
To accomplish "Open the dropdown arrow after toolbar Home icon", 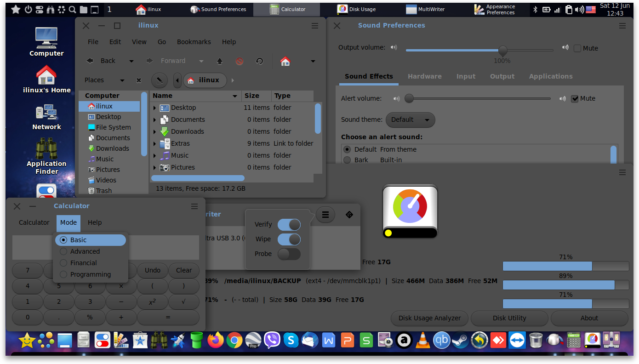I will point(313,61).
